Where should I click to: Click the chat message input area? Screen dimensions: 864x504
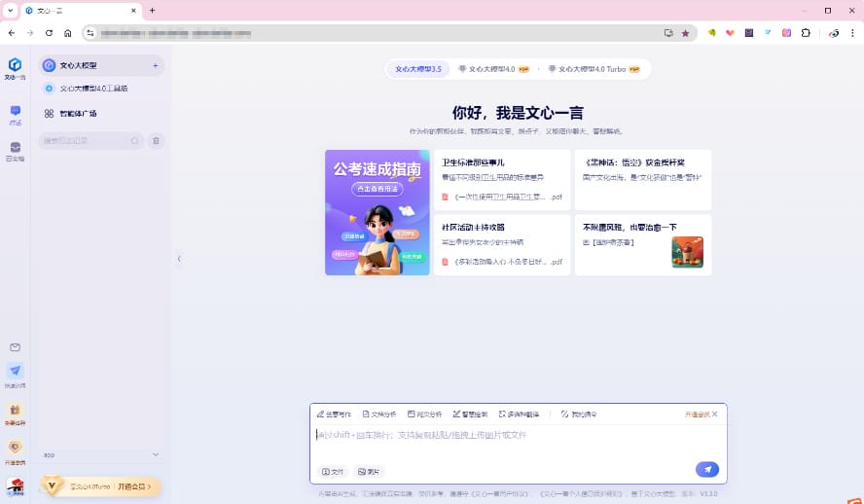click(518, 441)
